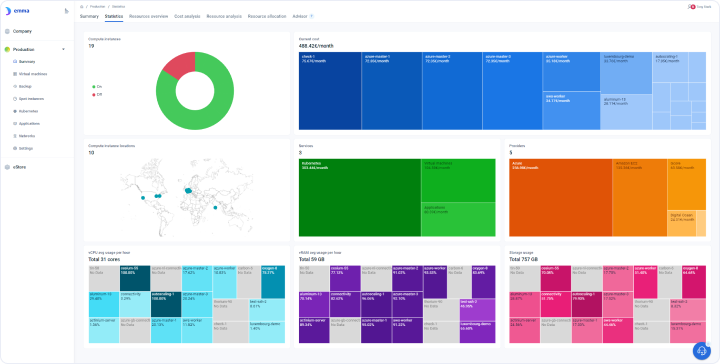Open the support chat headset button

click(x=702, y=351)
